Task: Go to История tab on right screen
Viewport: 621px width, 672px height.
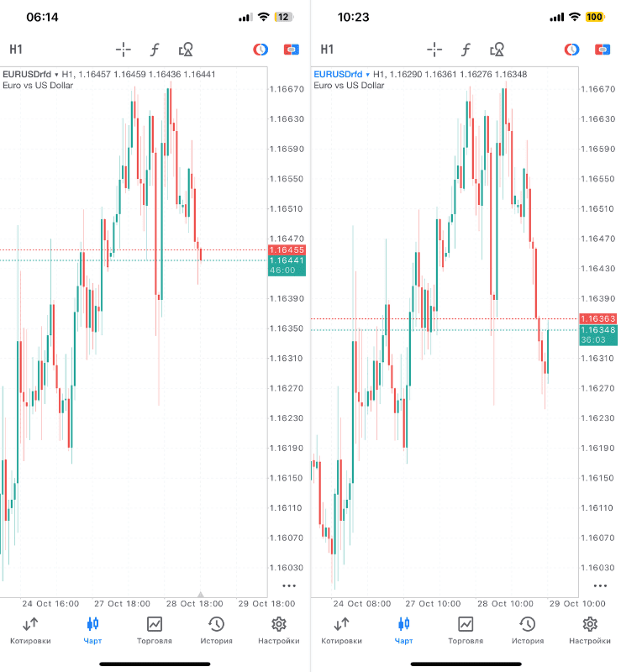Action: 528,630
